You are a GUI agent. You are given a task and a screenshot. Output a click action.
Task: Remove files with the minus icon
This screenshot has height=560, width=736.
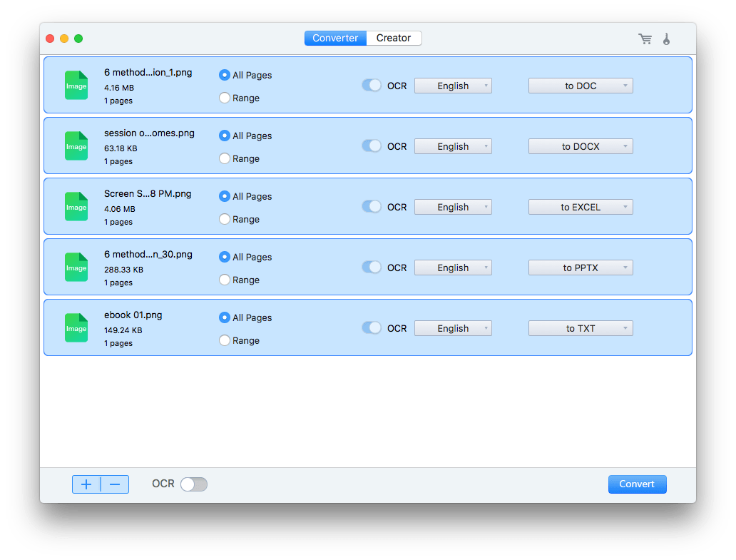(x=115, y=484)
